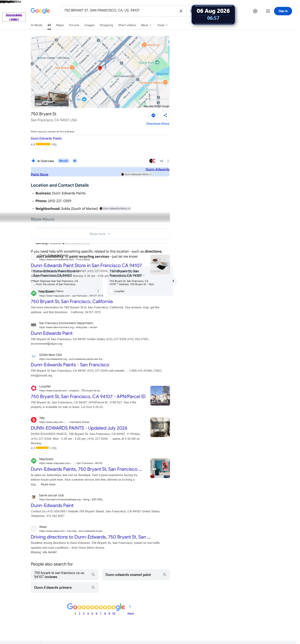Open the MapQuest result teal room thumbnail

pyautogui.click(x=160, y=468)
